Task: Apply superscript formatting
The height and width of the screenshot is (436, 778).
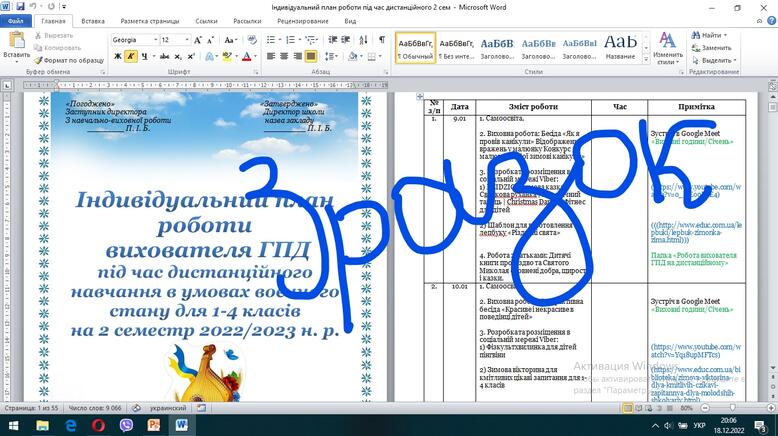Action: (191, 57)
